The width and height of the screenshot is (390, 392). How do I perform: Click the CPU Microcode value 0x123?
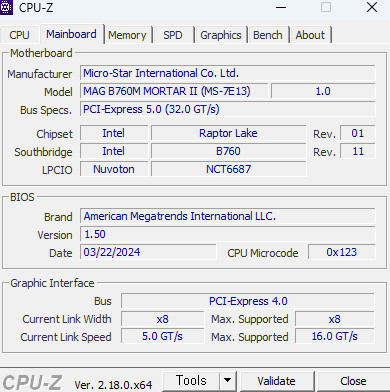tap(342, 252)
